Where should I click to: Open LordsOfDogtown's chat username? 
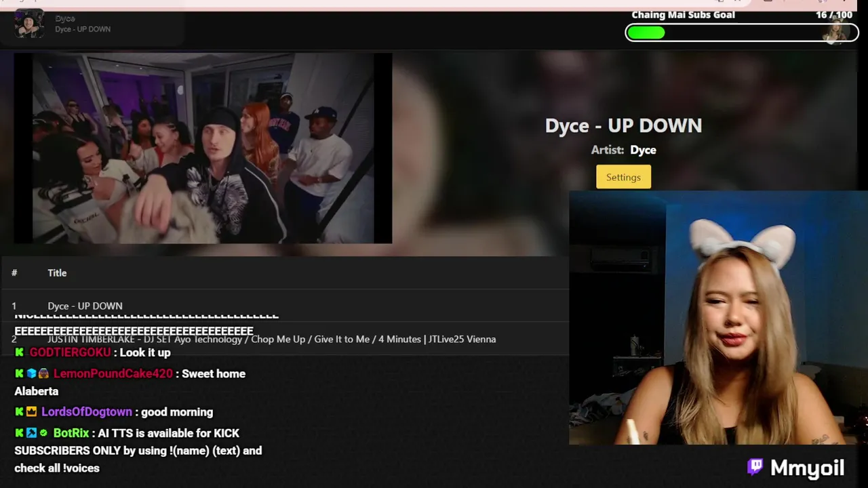(87, 412)
